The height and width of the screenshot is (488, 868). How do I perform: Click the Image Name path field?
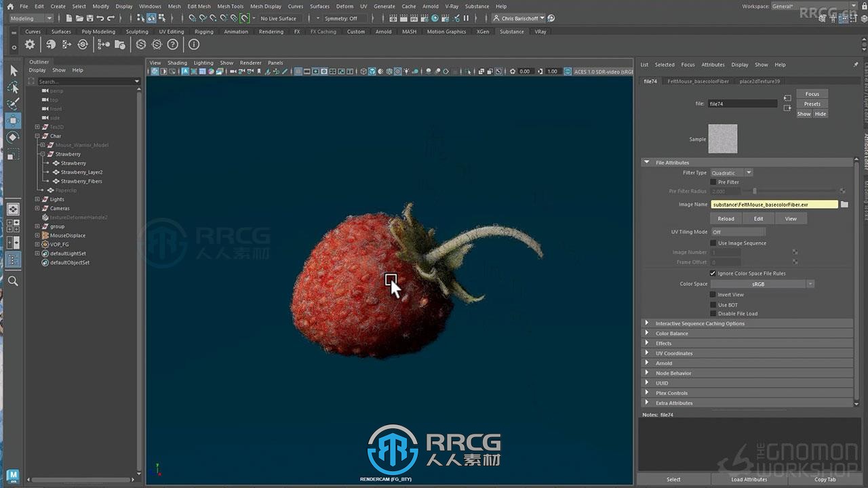pos(774,204)
